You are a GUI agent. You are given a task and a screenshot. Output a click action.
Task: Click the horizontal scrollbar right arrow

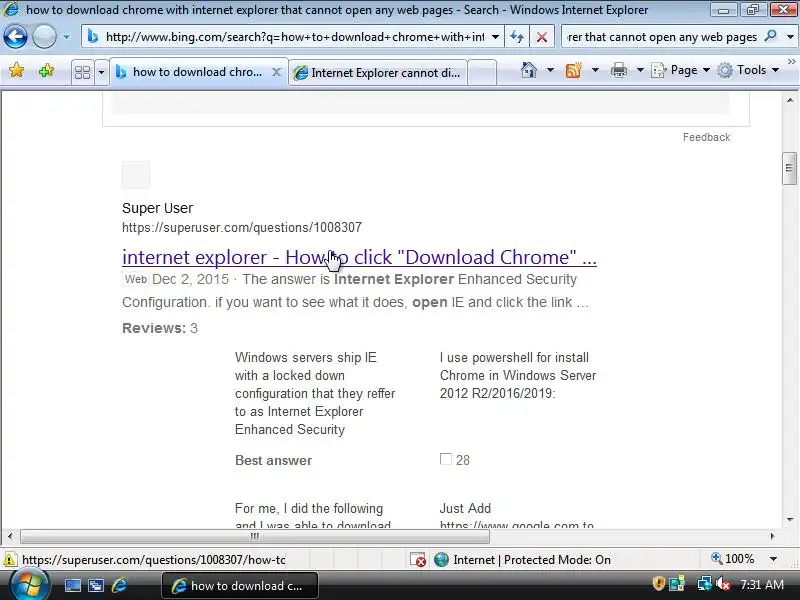point(772,536)
